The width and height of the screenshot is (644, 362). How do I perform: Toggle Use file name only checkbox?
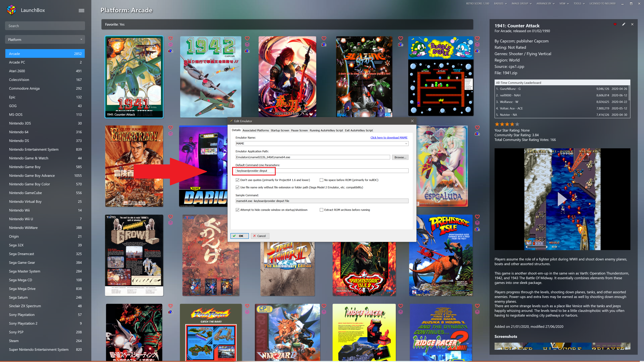(237, 187)
